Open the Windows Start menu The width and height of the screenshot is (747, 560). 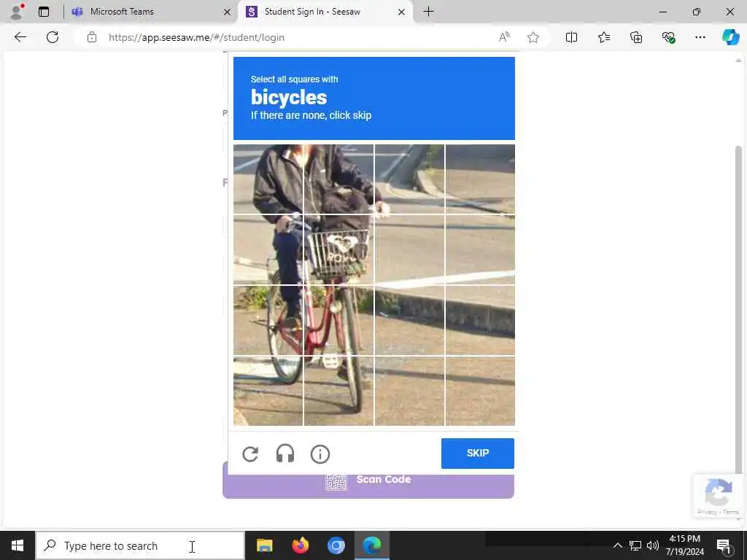click(x=18, y=545)
